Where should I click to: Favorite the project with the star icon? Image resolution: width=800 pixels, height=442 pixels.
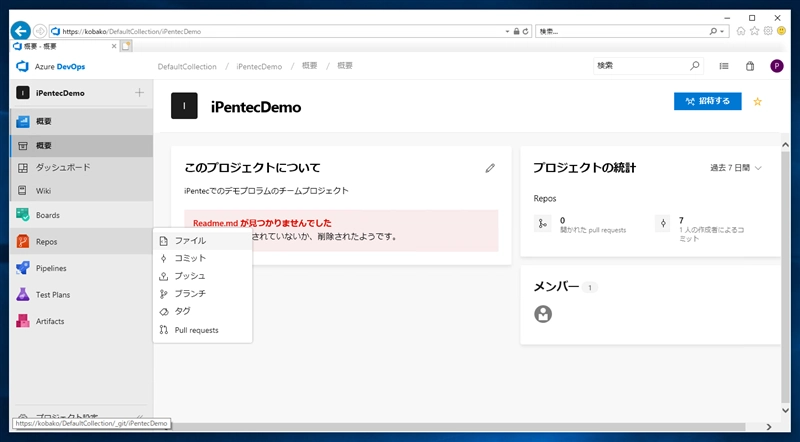tap(758, 102)
